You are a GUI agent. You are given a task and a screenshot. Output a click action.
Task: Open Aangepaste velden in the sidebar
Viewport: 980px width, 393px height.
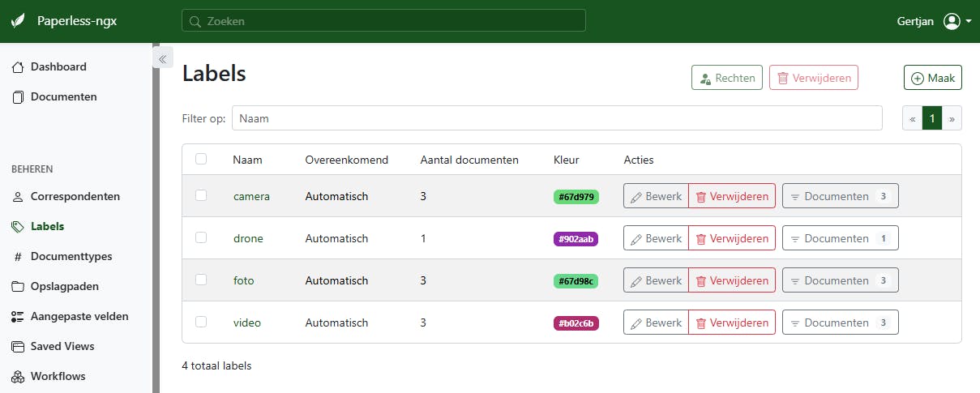click(79, 317)
